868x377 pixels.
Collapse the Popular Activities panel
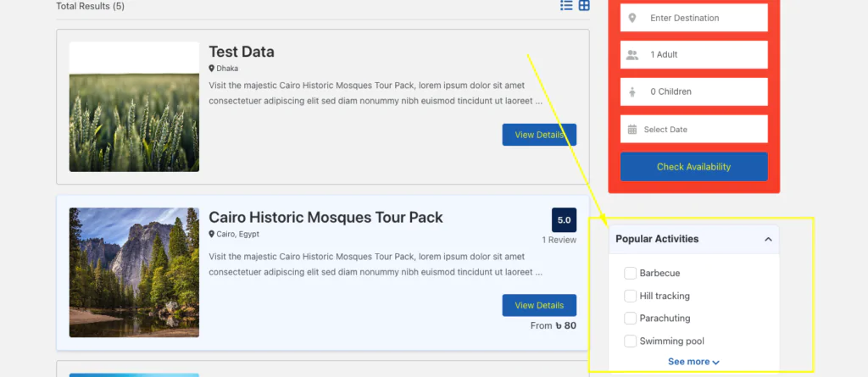click(x=768, y=239)
